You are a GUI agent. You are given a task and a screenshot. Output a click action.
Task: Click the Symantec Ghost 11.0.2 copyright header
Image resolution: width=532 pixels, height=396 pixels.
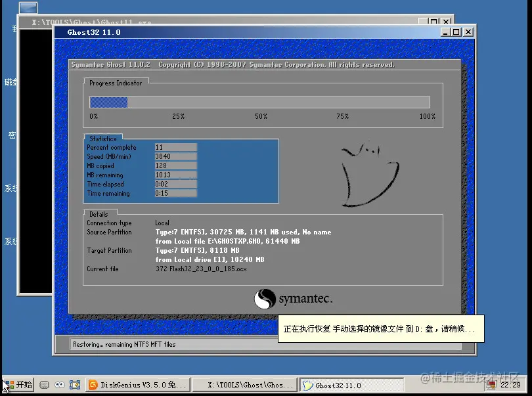(233, 65)
